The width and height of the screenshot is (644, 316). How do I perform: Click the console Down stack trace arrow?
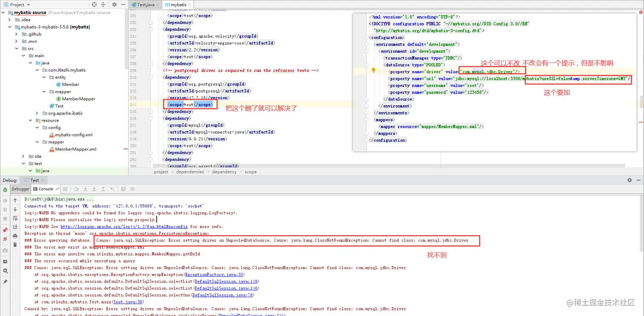[x=15, y=209]
